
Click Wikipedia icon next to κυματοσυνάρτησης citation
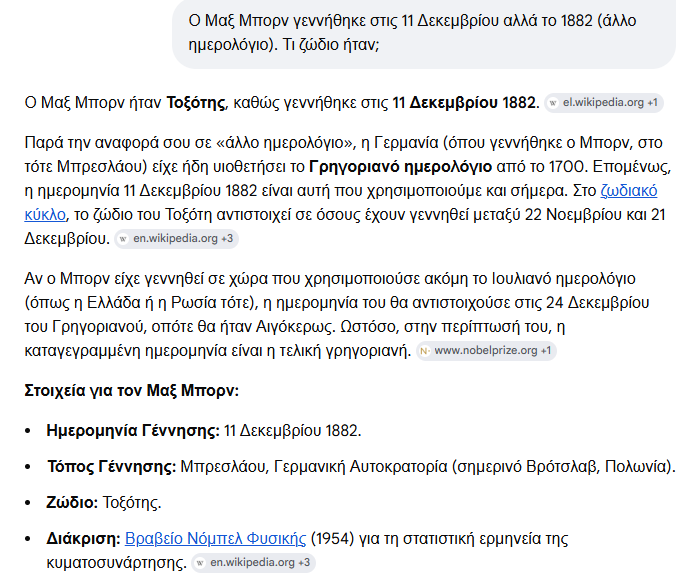pyautogui.click(x=200, y=563)
